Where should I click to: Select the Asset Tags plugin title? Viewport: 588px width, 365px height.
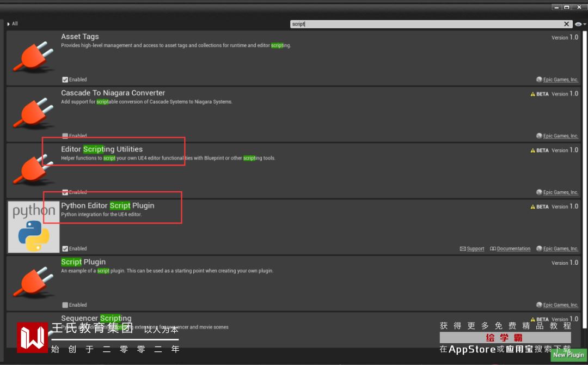[x=80, y=36]
